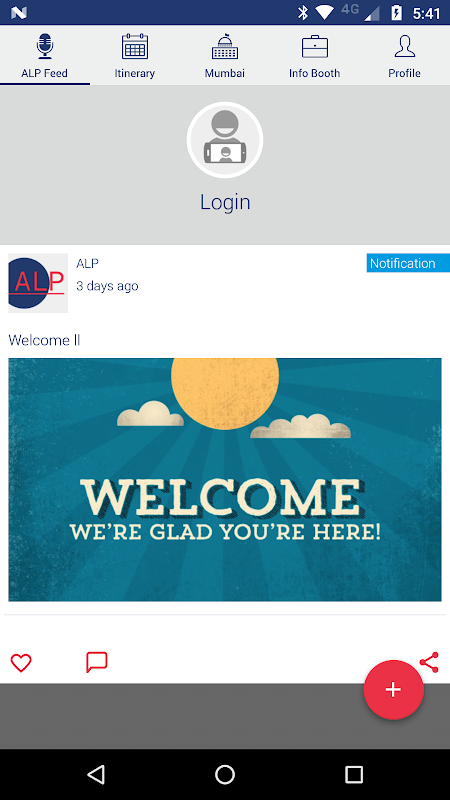Viewport: 450px width, 800px height.
Task: Switch to the Info Booth tab label
Action: [x=315, y=73]
